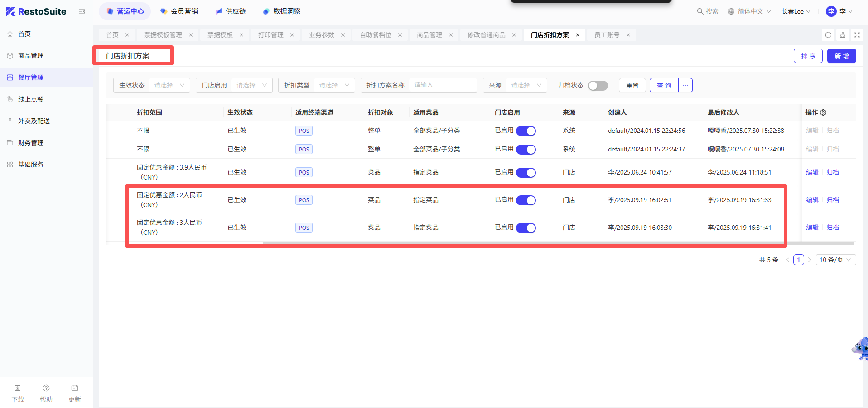
Task: Open the 10 条/页 page size selector
Action: point(835,260)
